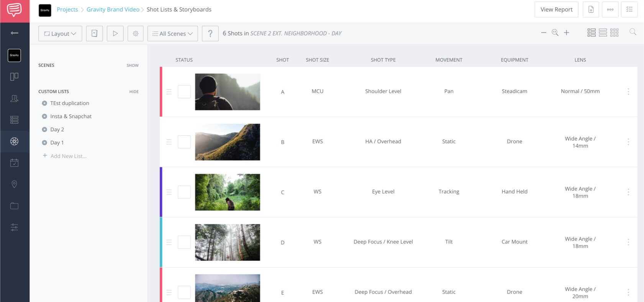The height and width of the screenshot is (302, 644).
Task: Open the files folder sidebar icon
Action: point(14,206)
